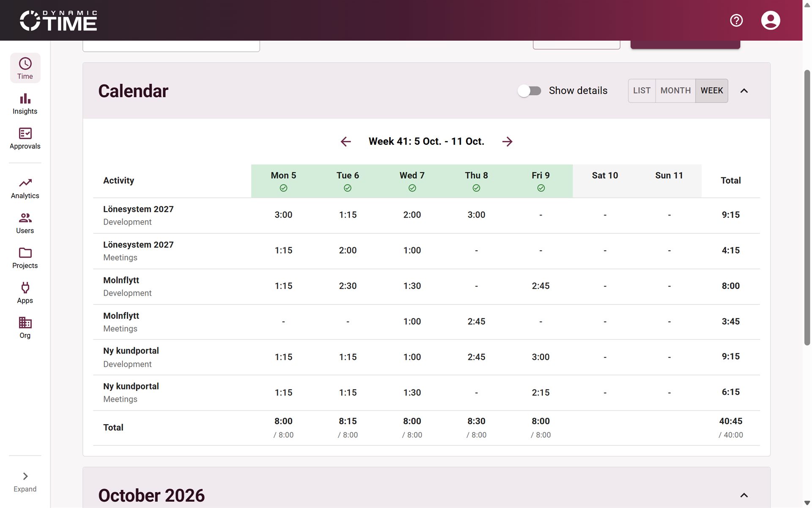Open Projects in the sidebar
The height and width of the screenshot is (508, 812).
[25, 258]
